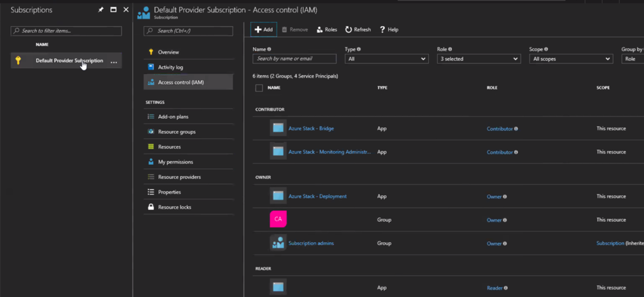
Task: Go to Resource groups
Action: (188, 132)
